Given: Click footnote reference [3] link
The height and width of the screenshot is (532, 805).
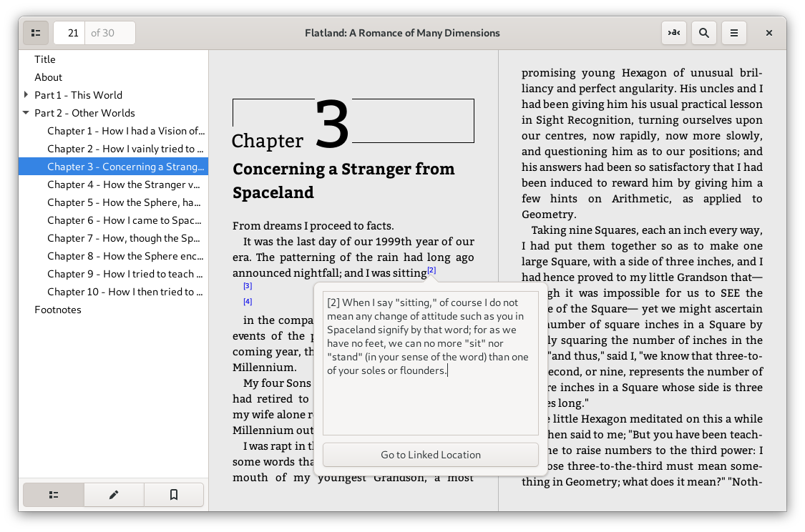Looking at the screenshot, I should 248,286.
